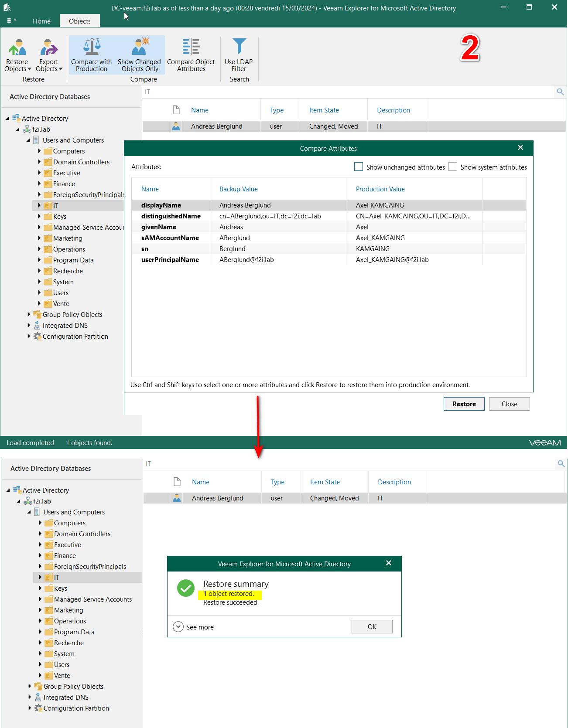This screenshot has height=728, width=568.
Task: Enable Show system attributes checkbox
Action: (453, 167)
